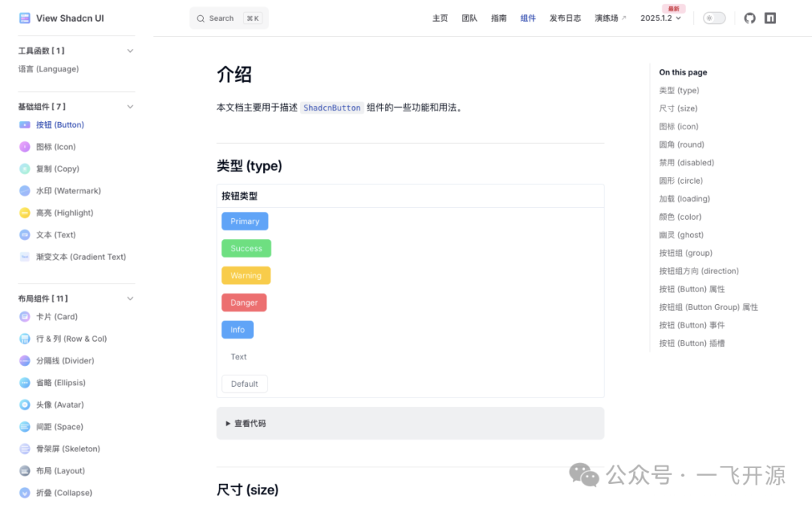Image resolution: width=812 pixels, height=508 pixels.
Task: Jump to 类型 (type) in page outline
Action: [679, 90]
